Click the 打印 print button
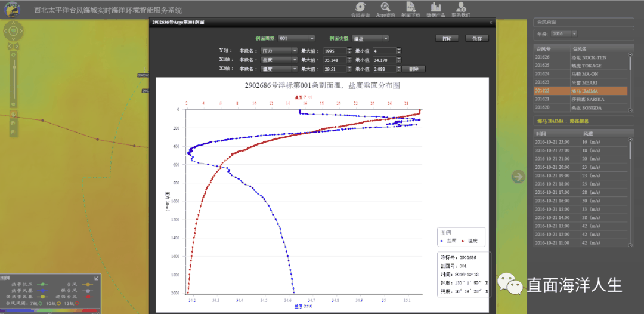 tap(447, 38)
